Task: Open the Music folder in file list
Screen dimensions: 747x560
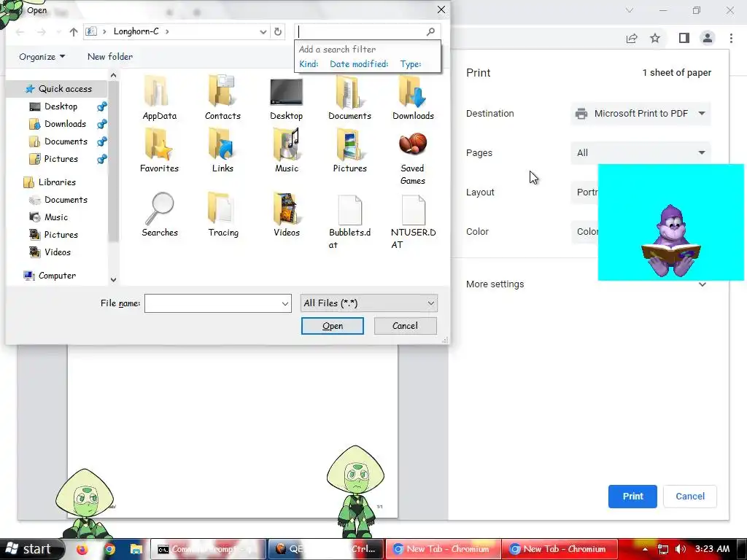Action: coord(286,150)
